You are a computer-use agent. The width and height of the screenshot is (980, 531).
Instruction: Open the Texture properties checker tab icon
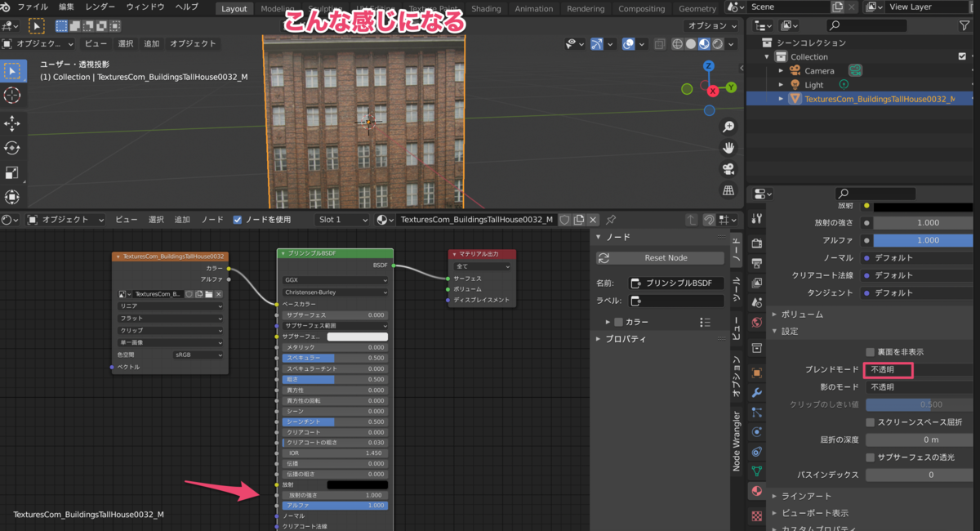(757, 515)
